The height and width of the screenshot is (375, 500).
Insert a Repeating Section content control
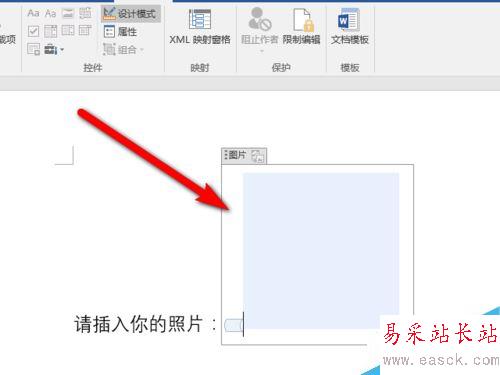pyautogui.click(x=33, y=49)
